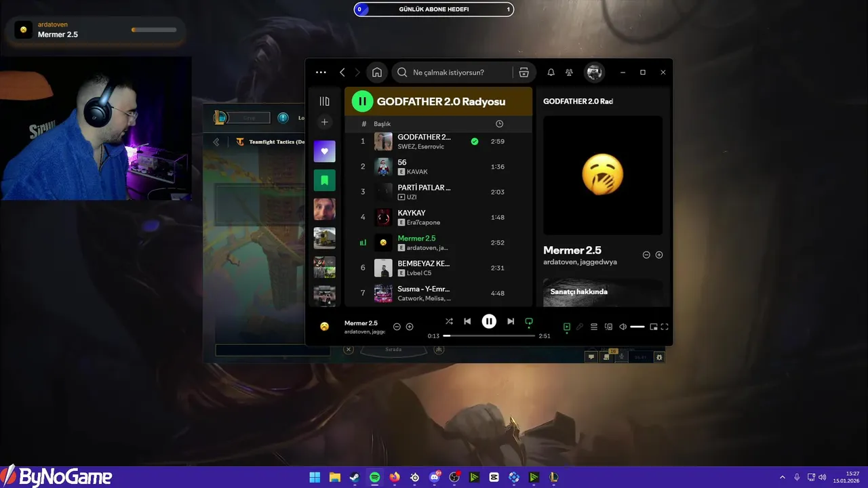Open CapCut from taskbar
This screenshot has height=488, width=868.
pyautogui.click(x=494, y=477)
